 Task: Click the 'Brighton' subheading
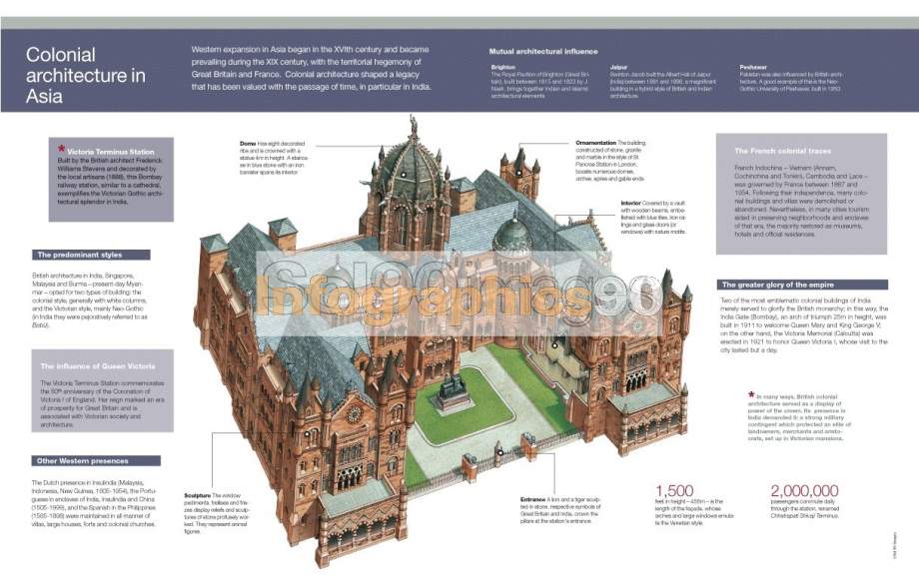[x=502, y=67]
